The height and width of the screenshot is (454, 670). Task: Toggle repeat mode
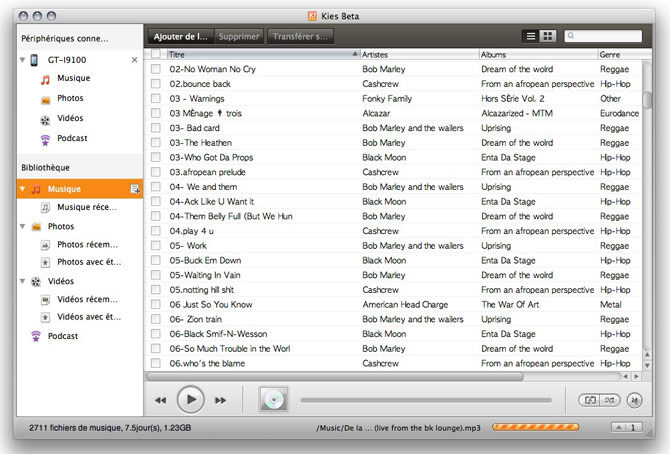click(x=590, y=400)
